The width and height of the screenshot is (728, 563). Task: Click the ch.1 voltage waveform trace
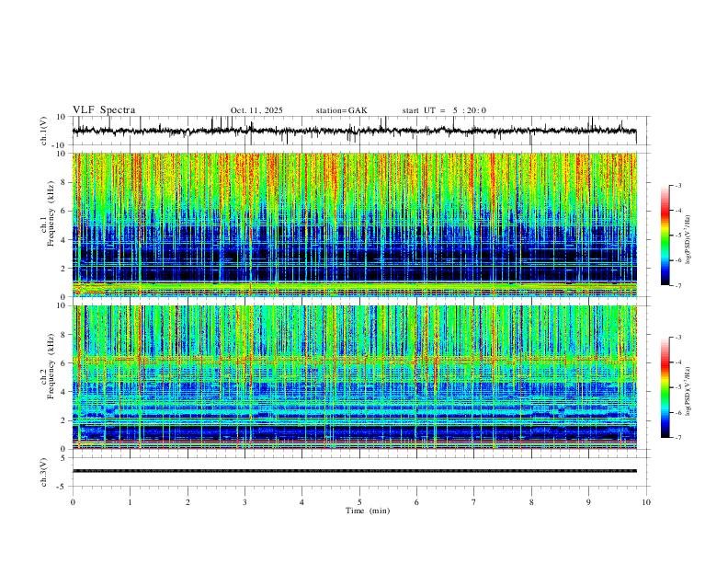[354, 131]
